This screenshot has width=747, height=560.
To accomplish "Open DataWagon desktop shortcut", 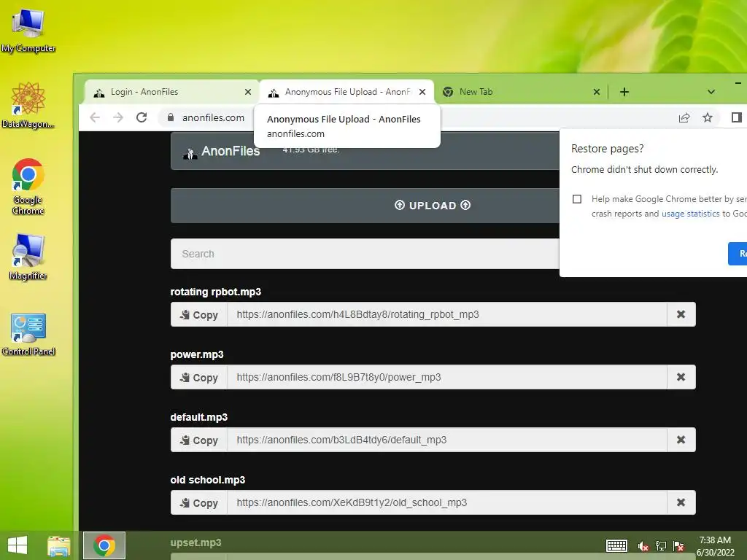I will [x=28, y=105].
